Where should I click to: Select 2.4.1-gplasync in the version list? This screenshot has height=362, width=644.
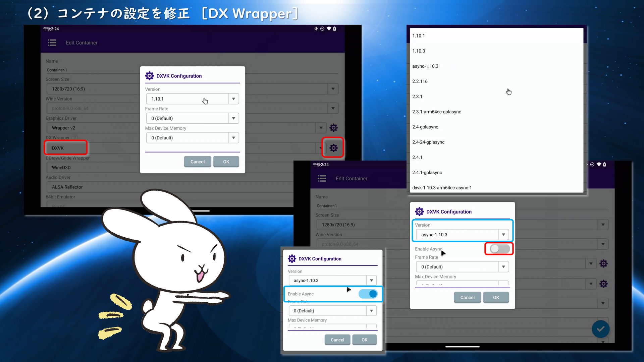click(x=496, y=173)
